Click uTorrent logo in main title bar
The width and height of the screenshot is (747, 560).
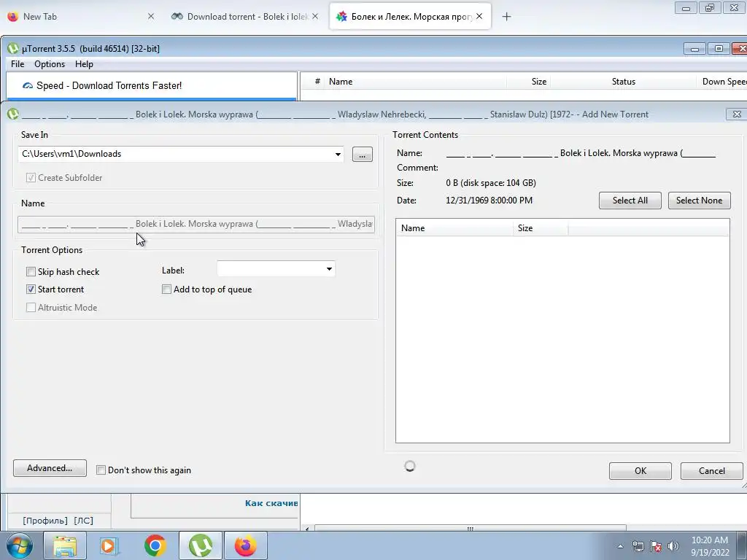click(x=13, y=49)
